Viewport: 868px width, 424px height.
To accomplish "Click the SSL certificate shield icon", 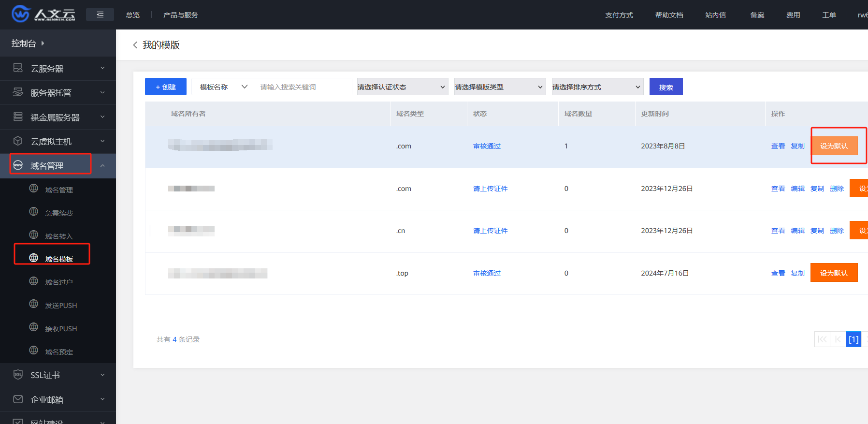I will point(18,374).
